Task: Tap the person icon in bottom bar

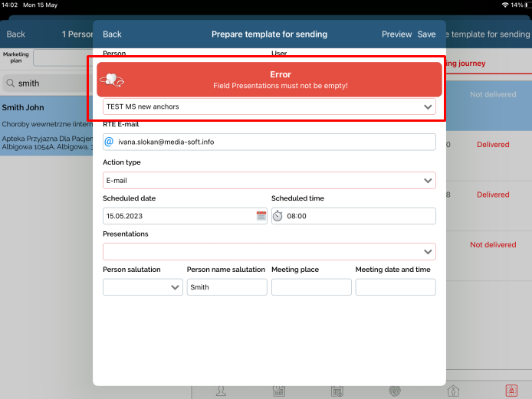Action: [221, 391]
